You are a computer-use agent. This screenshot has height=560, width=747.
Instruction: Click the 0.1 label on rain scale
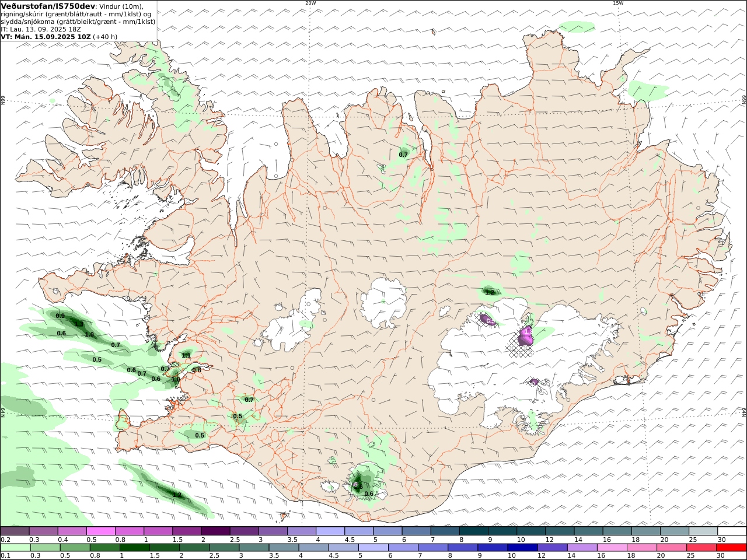click(5, 556)
